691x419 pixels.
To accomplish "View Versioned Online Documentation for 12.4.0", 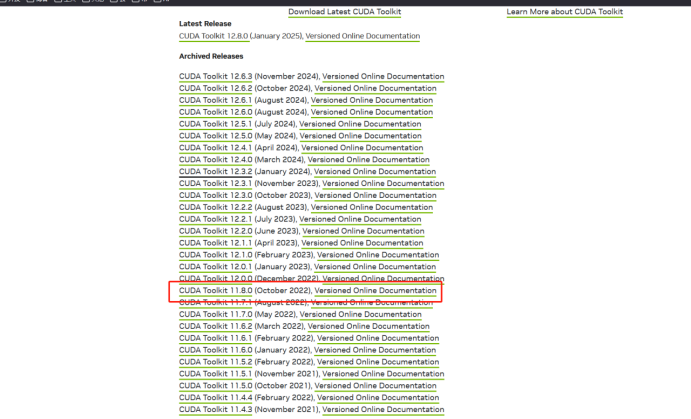I will pyautogui.click(x=368, y=159).
